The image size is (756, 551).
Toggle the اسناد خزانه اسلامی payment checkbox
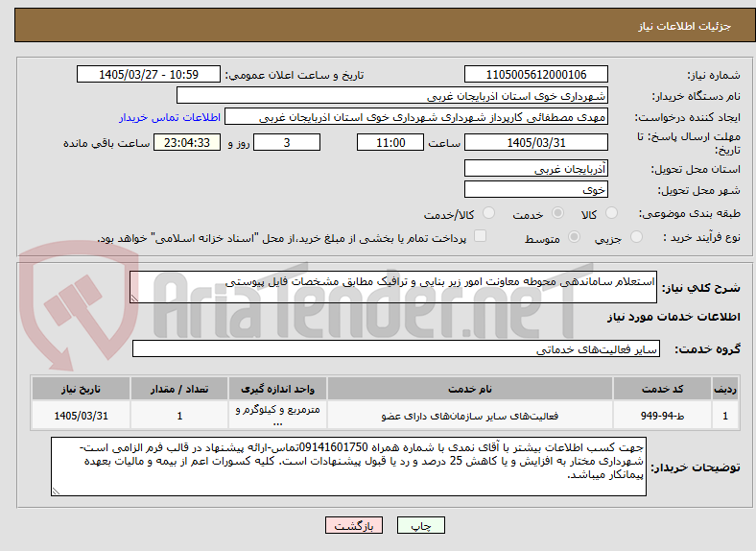coord(480,236)
